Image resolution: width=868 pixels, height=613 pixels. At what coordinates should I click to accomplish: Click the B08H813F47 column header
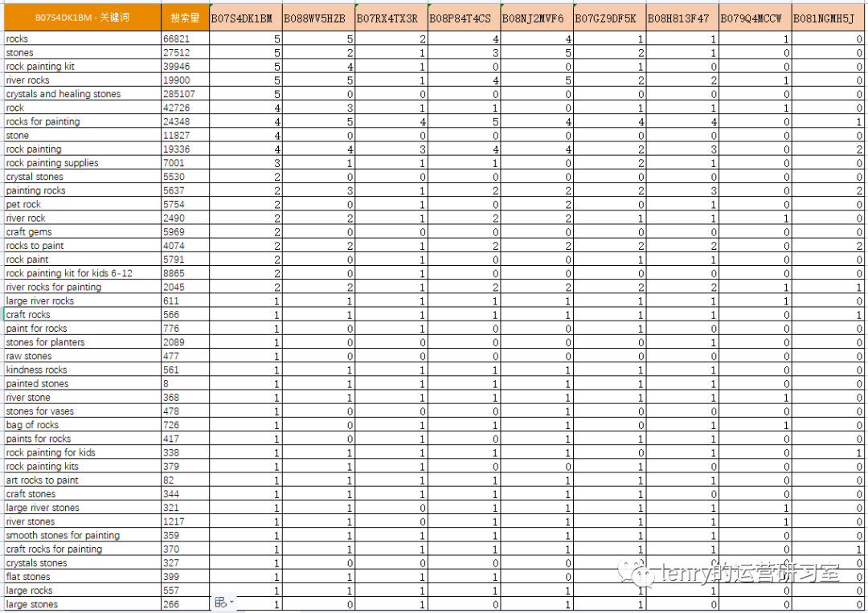click(682, 18)
